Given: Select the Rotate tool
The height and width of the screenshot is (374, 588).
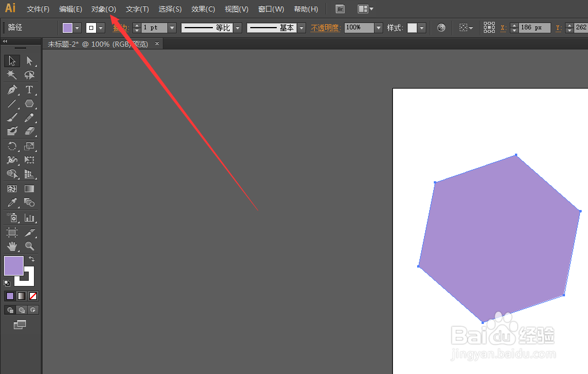Looking at the screenshot, I should point(12,146).
